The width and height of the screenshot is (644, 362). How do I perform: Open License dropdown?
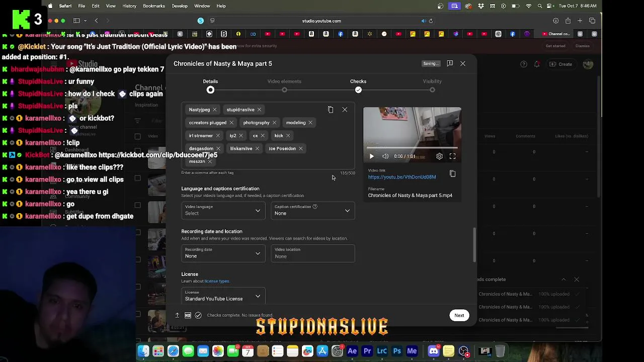[223, 296]
